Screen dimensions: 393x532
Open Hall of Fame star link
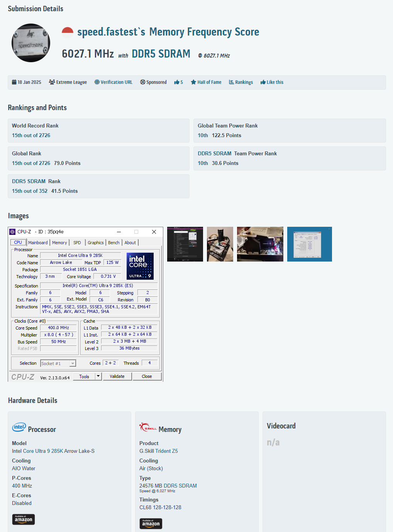pos(206,82)
